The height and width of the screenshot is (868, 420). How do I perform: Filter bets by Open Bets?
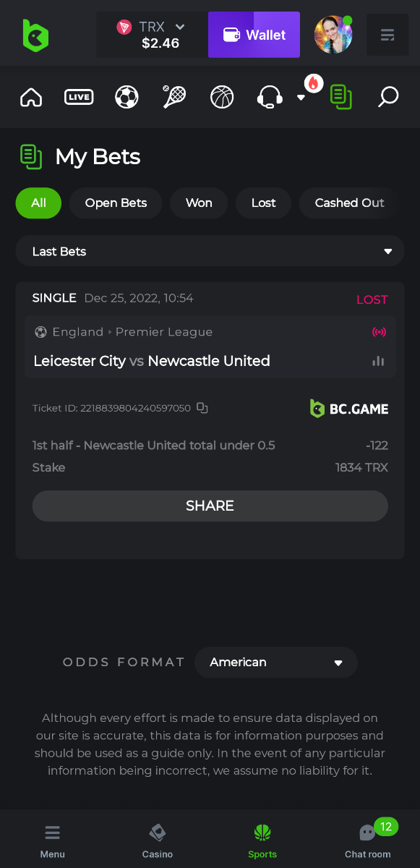[x=116, y=203]
